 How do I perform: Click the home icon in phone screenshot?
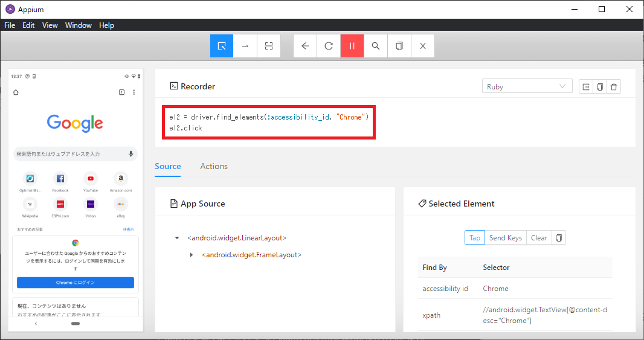pos(16,92)
